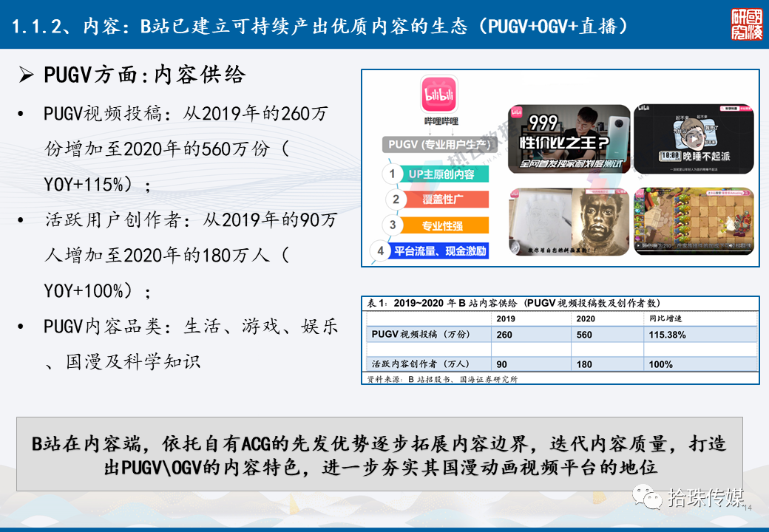
Task: Click the numbered badge 4 before 平台流量、现金激励
Action: coord(379,252)
